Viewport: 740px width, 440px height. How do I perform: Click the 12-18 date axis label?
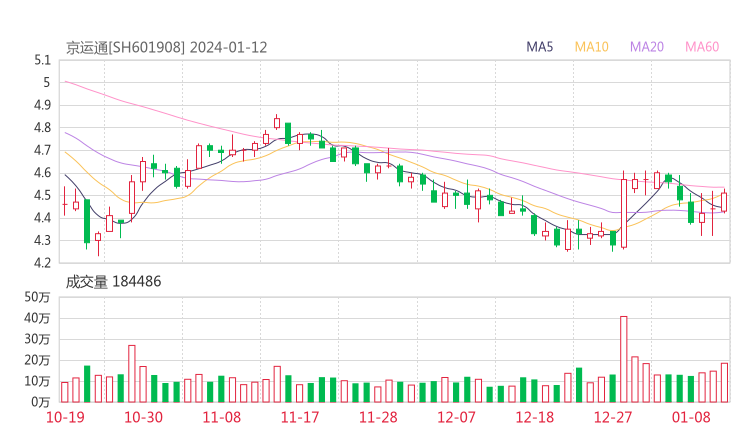click(534, 417)
